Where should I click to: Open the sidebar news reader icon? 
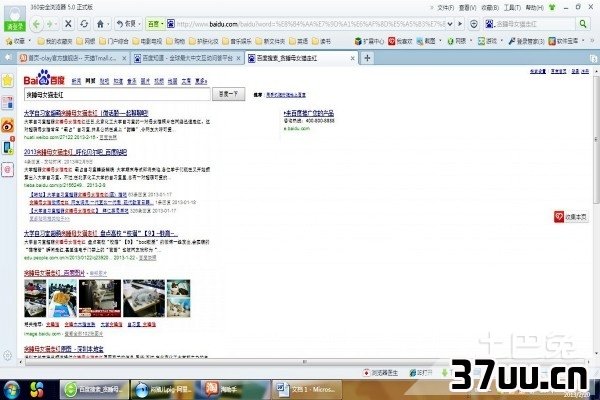coord(8,103)
